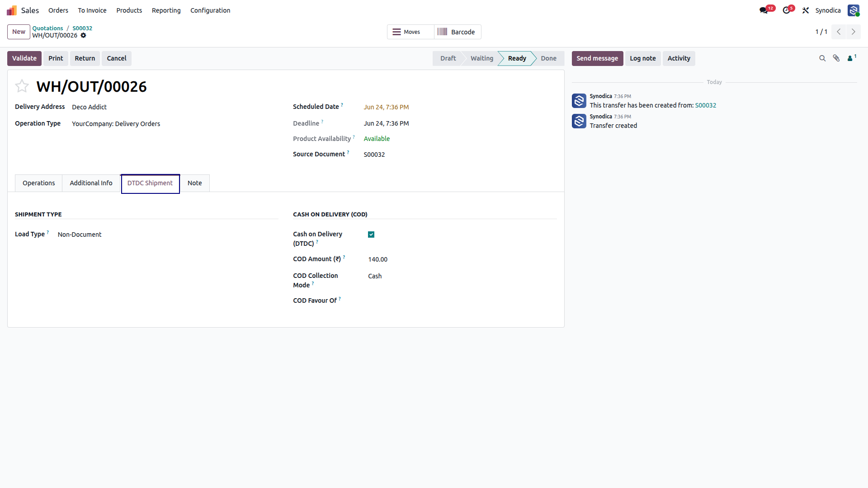868x488 pixels.
Task: Open the Sales app home icon
Action: (12, 10)
